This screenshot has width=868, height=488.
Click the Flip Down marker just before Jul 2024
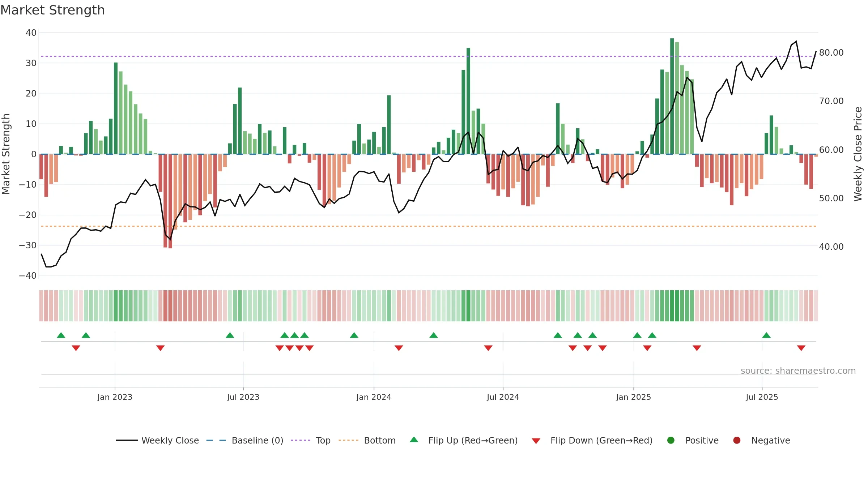[488, 348]
